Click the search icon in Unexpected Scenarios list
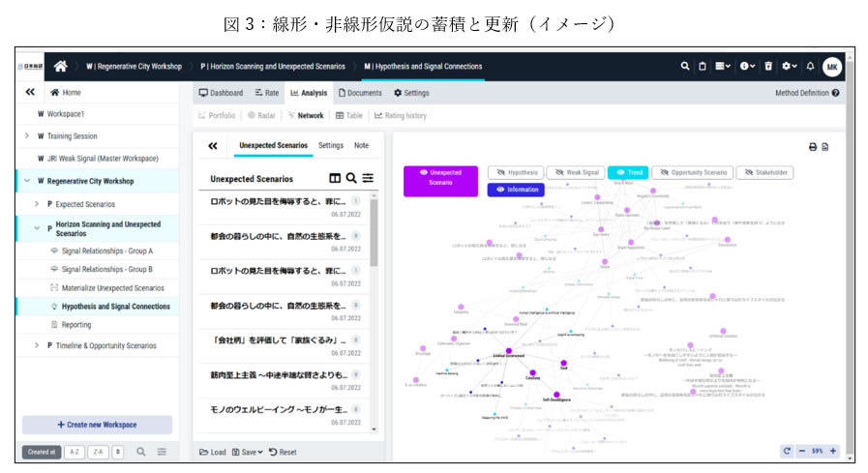This screenshot has height=473, width=868. (351, 179)
